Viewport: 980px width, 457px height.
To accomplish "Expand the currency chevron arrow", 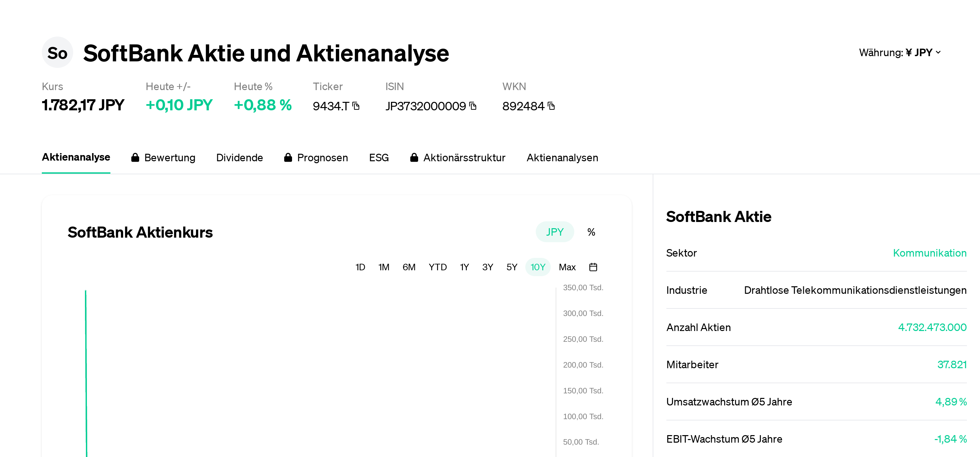I will [x=938, y=53].
